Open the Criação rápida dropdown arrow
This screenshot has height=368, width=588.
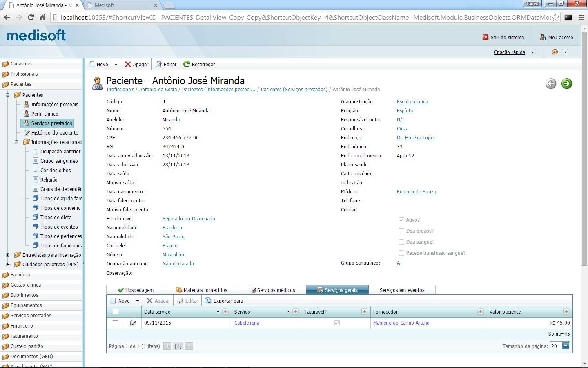(x=532, y=52)
